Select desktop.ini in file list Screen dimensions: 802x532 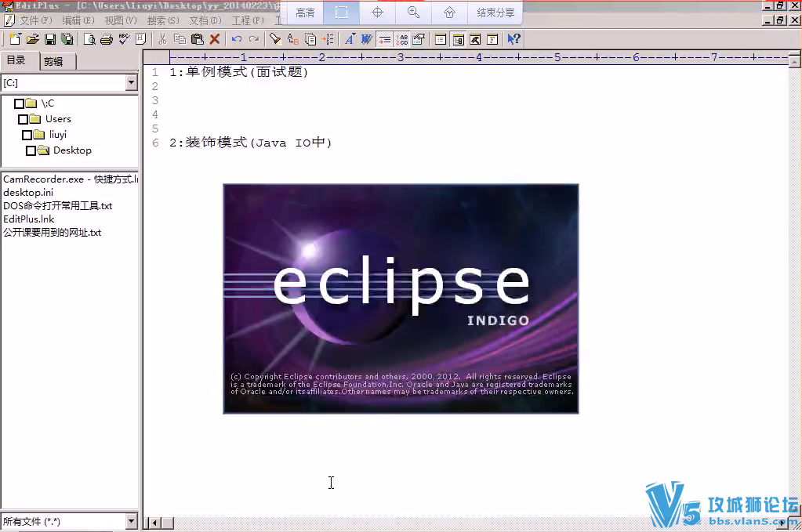[28, 193]
